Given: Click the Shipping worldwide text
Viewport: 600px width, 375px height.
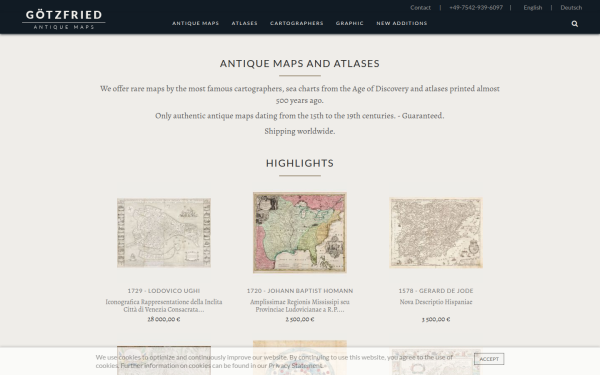Looking at the screenshot, I should [300, 131].
